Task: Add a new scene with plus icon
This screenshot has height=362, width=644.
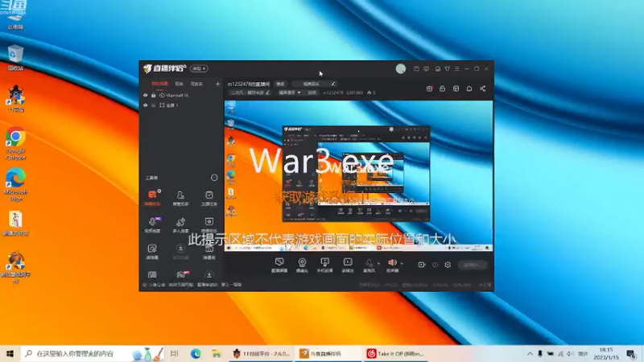Action: coord(217,84)
